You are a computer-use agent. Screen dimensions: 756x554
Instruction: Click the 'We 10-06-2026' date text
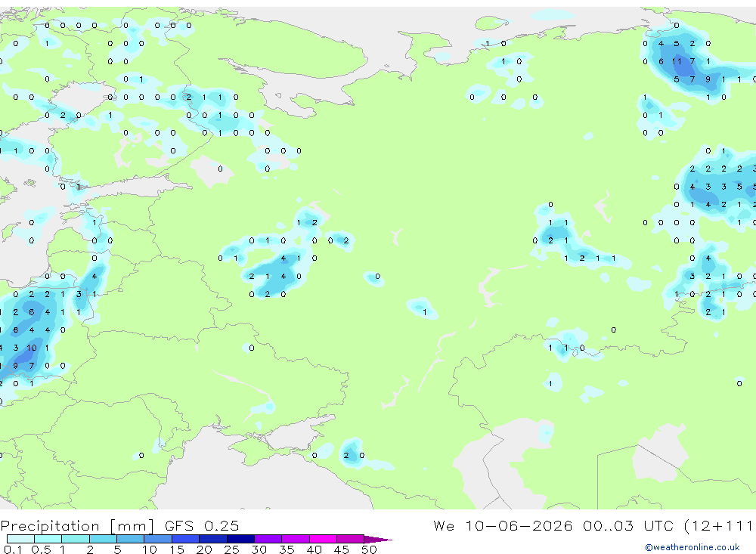coord(503,525)
